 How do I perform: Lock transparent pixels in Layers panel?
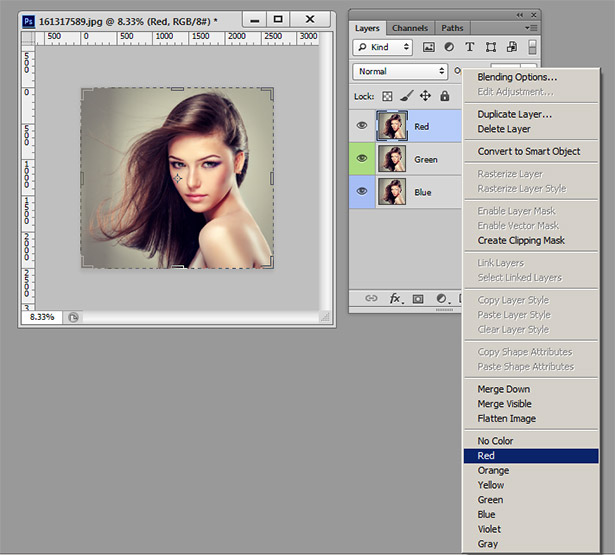[x=388, y=96]
